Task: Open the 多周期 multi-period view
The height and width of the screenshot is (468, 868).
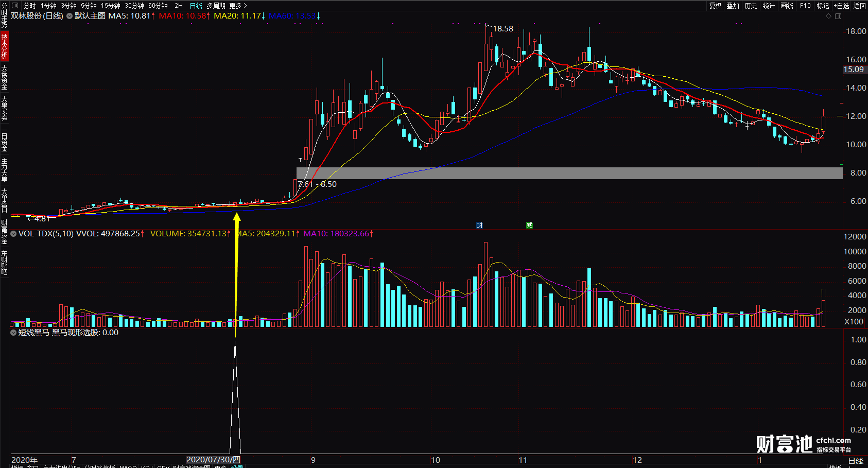Action: 216,6
